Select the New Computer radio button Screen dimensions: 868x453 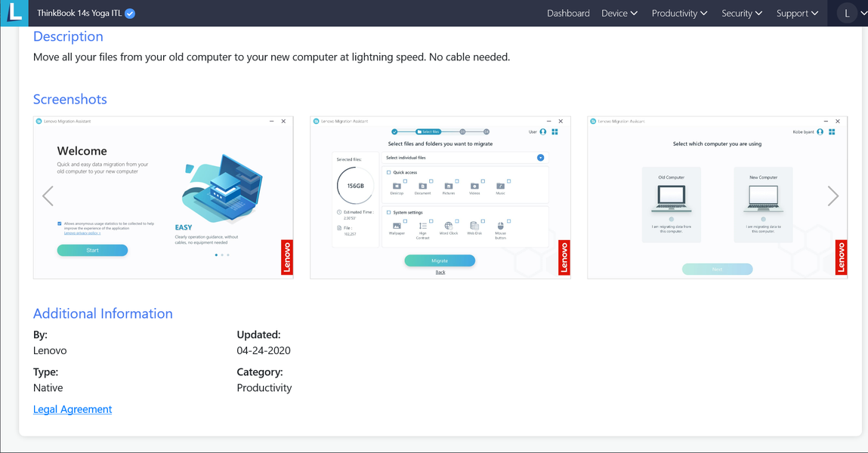764,219
